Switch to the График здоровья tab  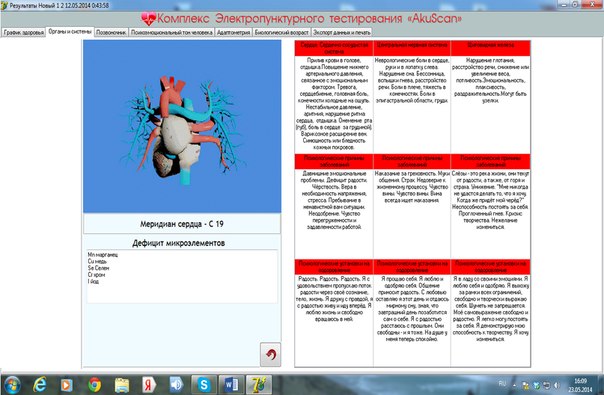(23, 32)
